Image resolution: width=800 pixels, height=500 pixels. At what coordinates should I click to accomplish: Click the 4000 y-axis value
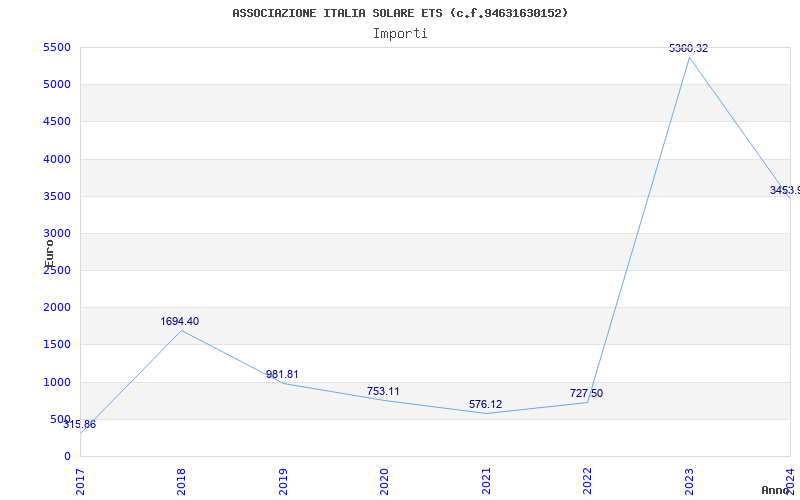[57, 159]
